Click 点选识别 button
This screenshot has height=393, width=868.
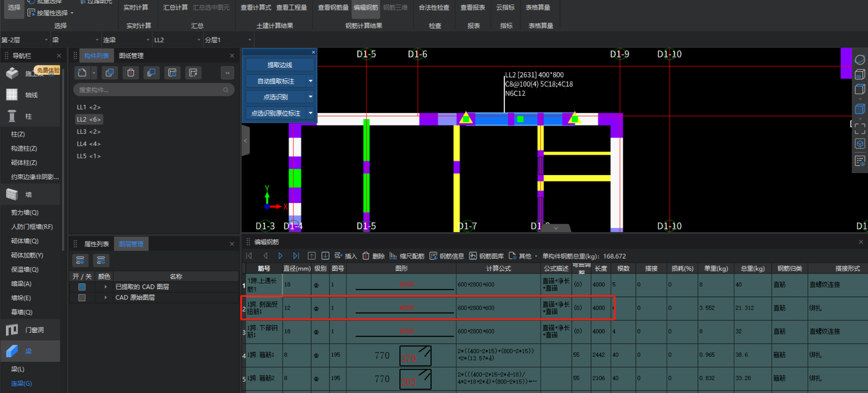pos(276,97)
